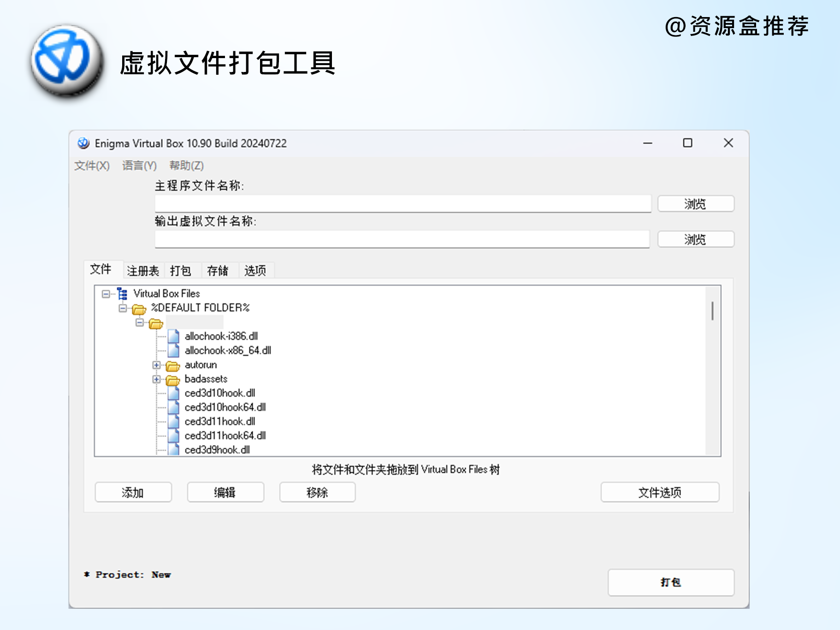This screenshot has width=840, height=630.
Task: Focus the 主程序文件名称 input field
Action: click(403, 204)
